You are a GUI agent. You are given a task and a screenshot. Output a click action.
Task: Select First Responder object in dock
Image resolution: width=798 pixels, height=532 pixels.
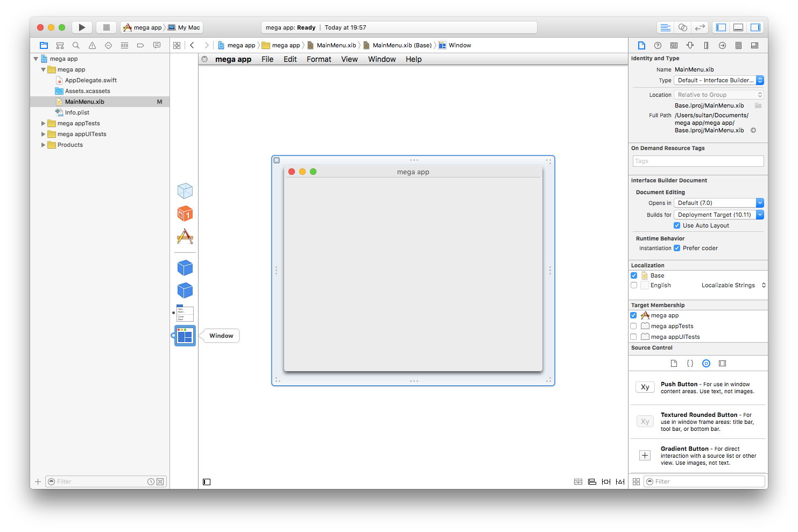click(185, 214)
